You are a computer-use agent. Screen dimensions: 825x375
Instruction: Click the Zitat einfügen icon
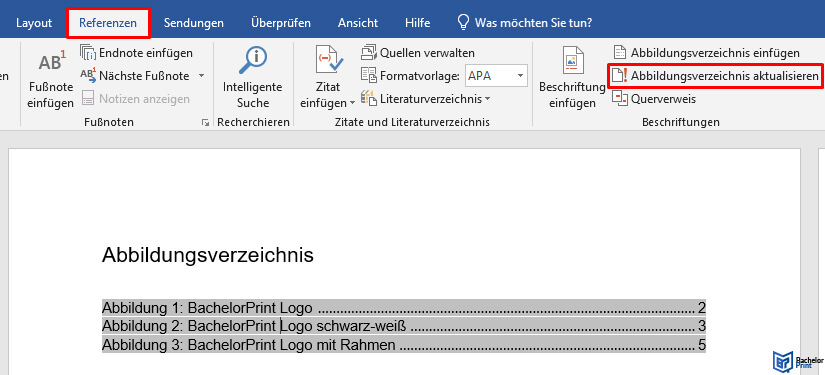329,60
